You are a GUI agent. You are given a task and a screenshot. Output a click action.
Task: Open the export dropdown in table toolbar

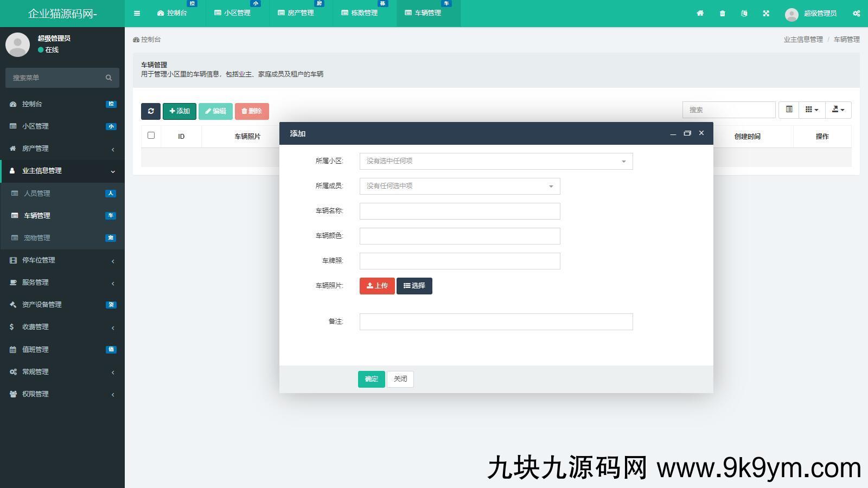click(x=838, y=110)
